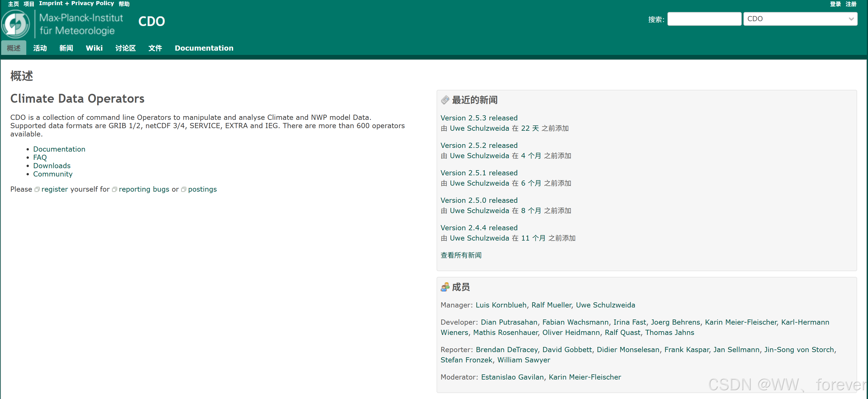Screen dimensions: 868x399
Task: Open developer Joerg Behrens profile
Action: pos(675,322)
